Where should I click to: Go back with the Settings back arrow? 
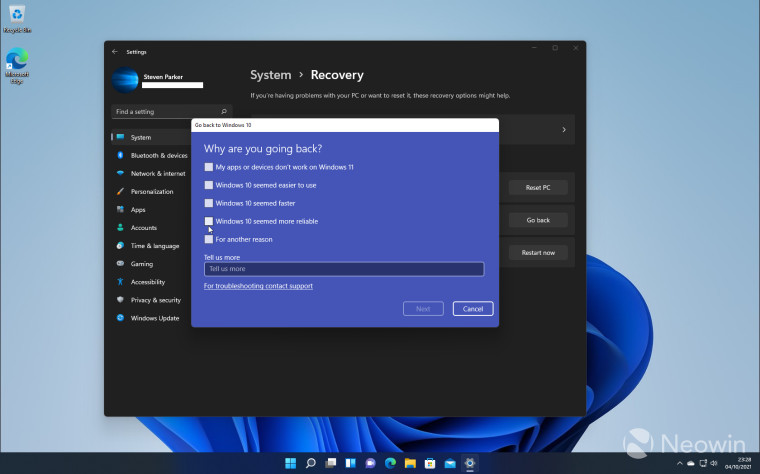[115, 51]
